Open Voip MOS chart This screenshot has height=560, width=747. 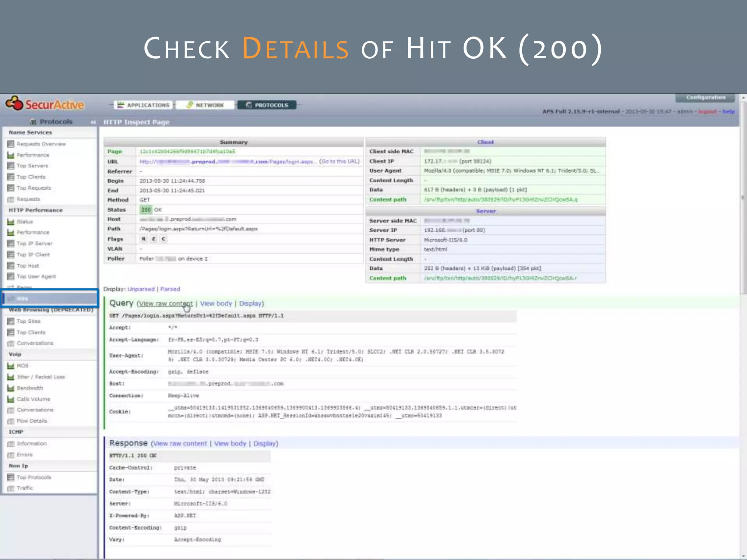(x=22, y=366)
